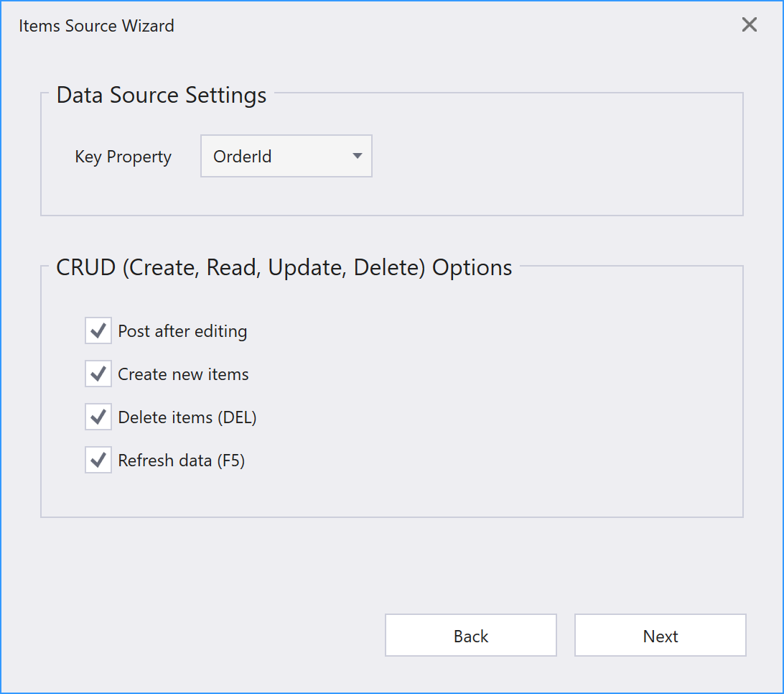Image resolution: width=784 pixels, height=694 pixels.
Task: Click the Key Property field label
Action: 123,157
